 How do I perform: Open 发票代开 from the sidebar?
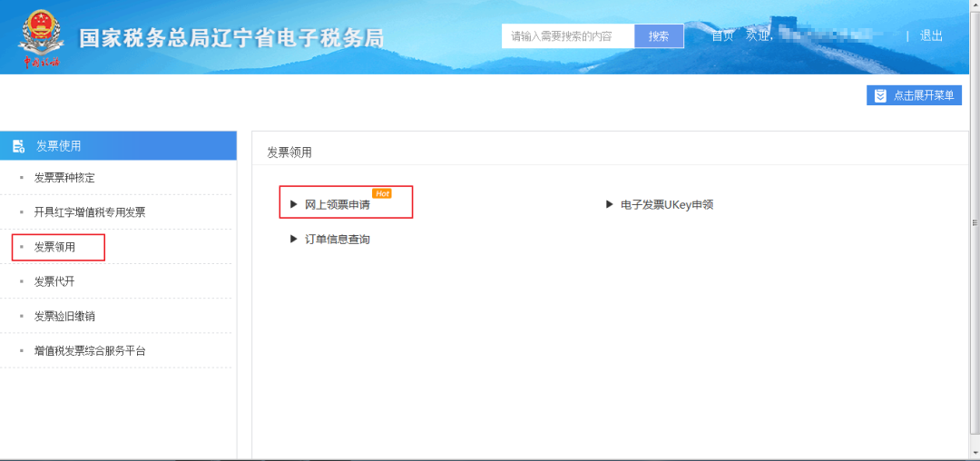(x=54, y=281)
